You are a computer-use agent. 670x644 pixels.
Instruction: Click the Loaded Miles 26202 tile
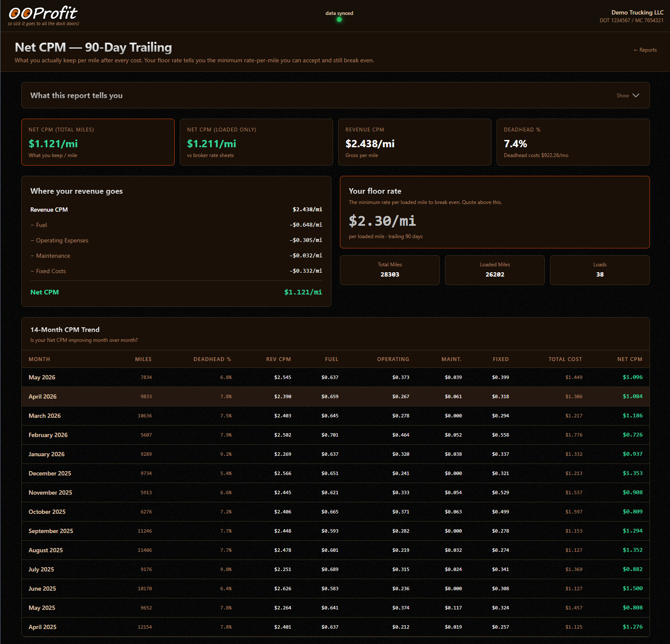(x=495, y=270)
